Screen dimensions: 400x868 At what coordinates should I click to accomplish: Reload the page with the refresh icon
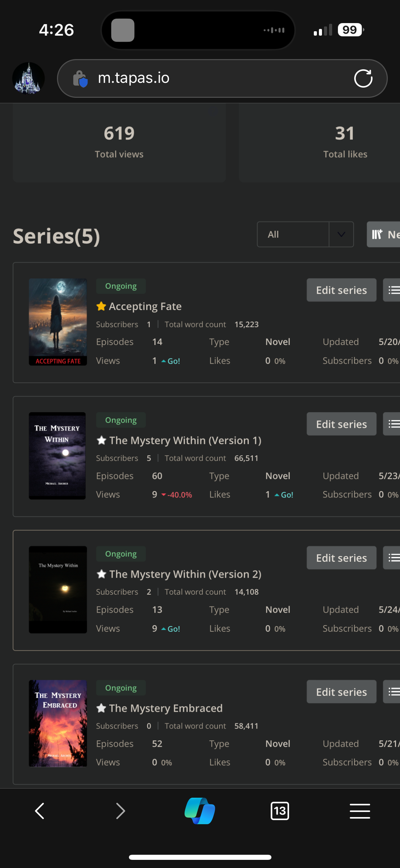pyautogui.click(x=363, y=78)
